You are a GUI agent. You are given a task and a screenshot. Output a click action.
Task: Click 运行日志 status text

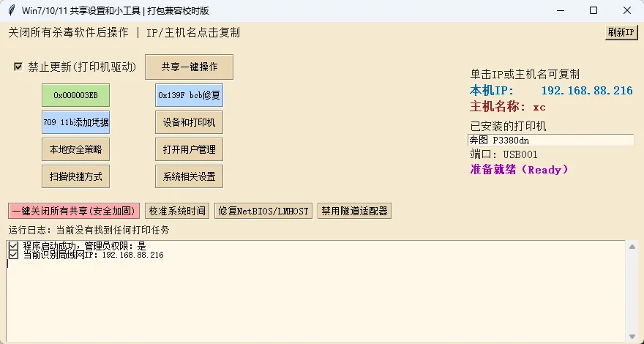[x=89, y=230]
